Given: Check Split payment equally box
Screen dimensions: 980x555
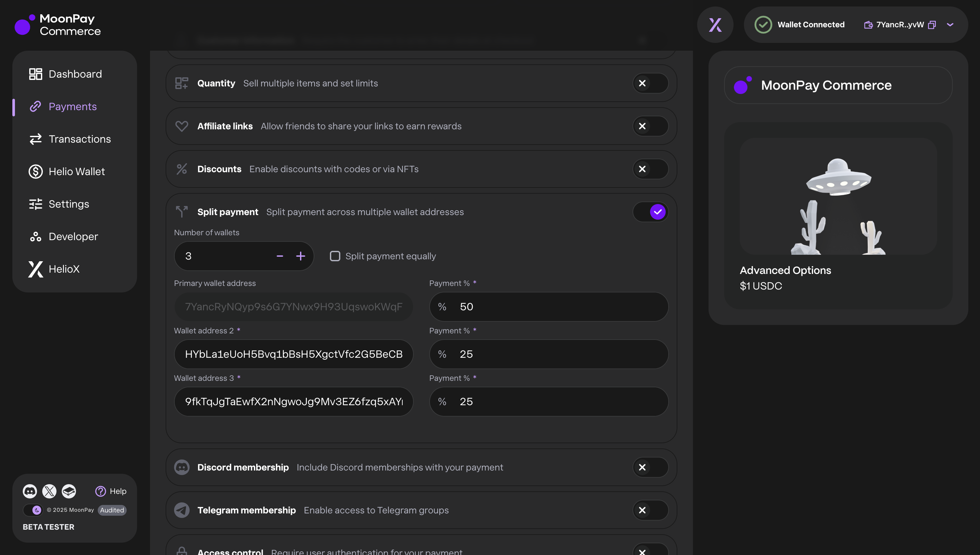Looking at the screenshot, I should [335, 256].
